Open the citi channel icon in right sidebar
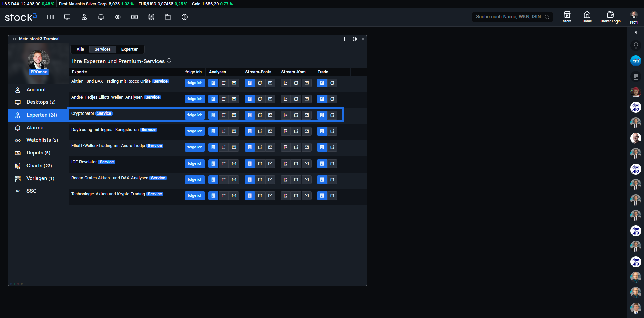The height and width of the screenshot is (318, 644). coord(636,61)
